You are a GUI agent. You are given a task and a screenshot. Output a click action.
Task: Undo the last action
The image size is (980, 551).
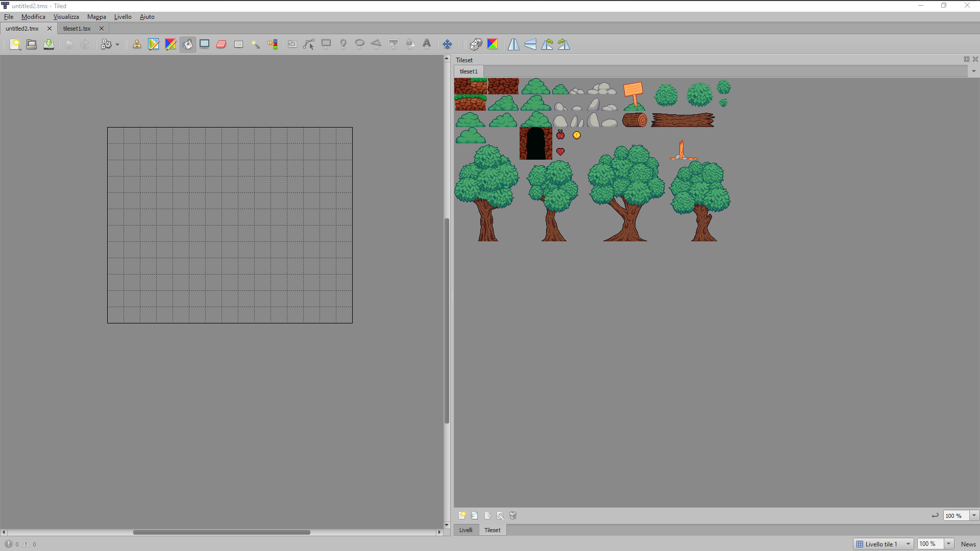(69, 44)
